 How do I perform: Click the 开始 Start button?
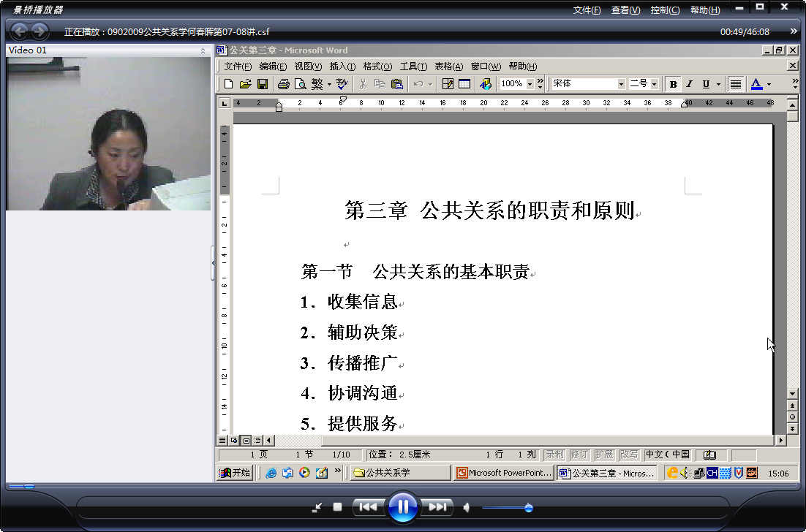pos(235,472)
